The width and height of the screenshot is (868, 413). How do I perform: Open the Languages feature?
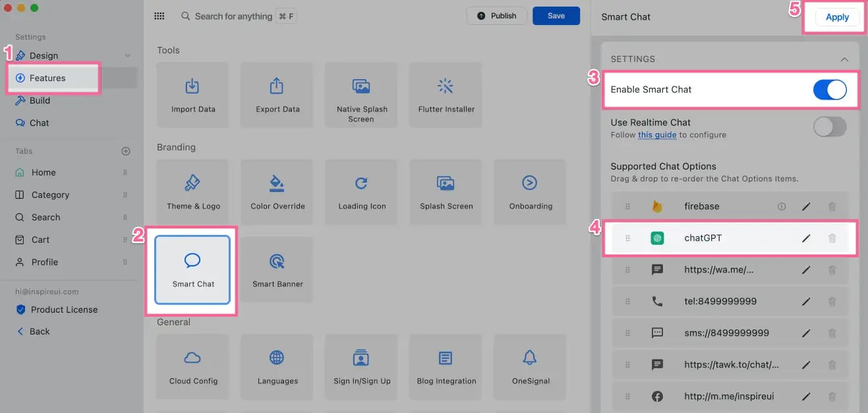(277, 367)
